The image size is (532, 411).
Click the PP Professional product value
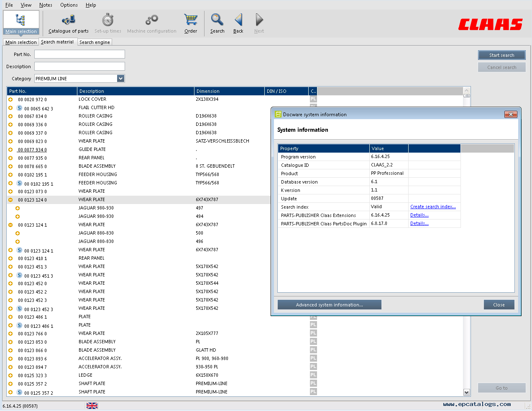(387, 173)
